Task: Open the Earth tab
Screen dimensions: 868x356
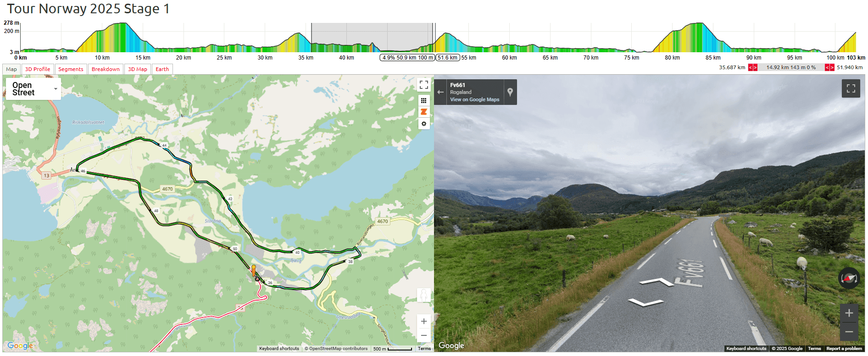Action: 162,69
